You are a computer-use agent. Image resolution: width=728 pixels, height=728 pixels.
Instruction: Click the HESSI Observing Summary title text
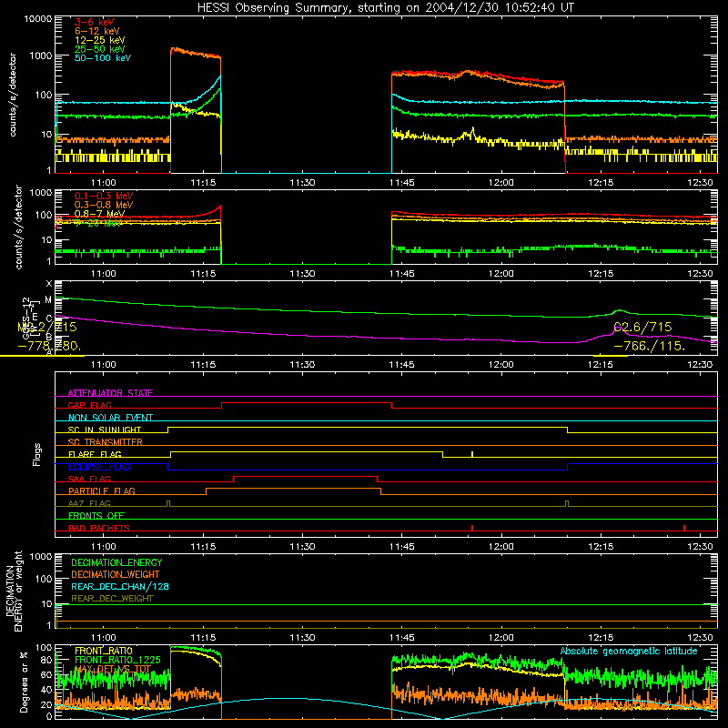[385, 8]
